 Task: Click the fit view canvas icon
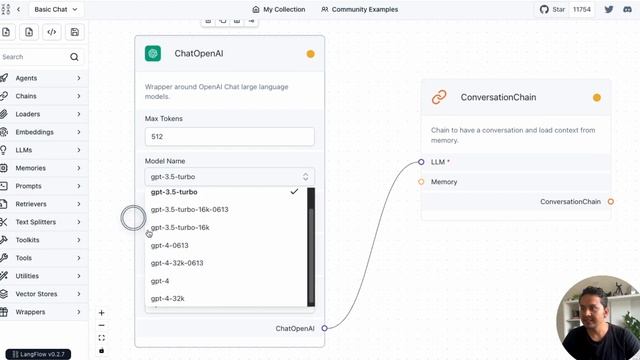102,338
